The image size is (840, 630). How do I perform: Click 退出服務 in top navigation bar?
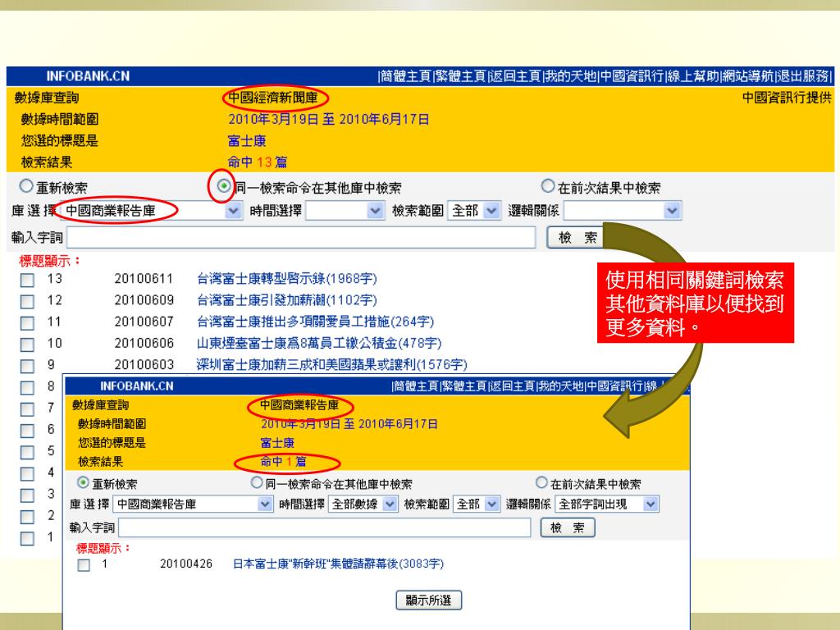[803, 76]
